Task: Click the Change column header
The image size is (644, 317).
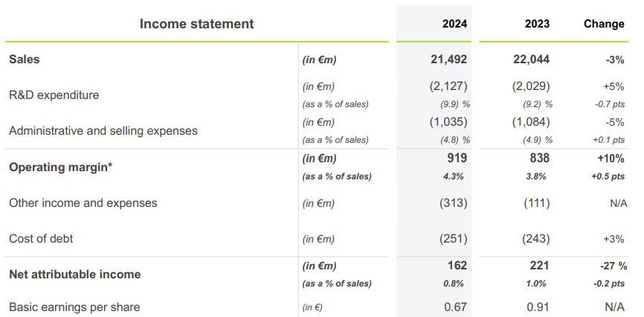Action: click(604, 24)
